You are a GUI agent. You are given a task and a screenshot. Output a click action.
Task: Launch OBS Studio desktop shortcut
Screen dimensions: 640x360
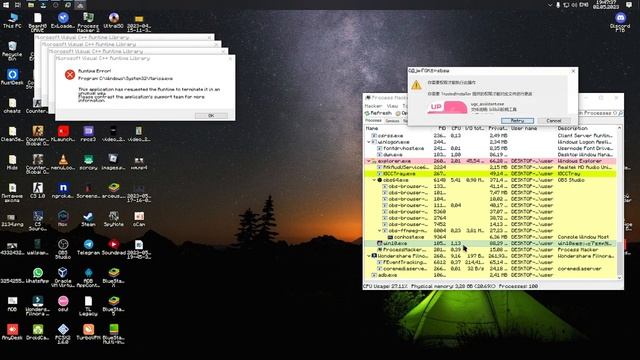coord(63,249)
